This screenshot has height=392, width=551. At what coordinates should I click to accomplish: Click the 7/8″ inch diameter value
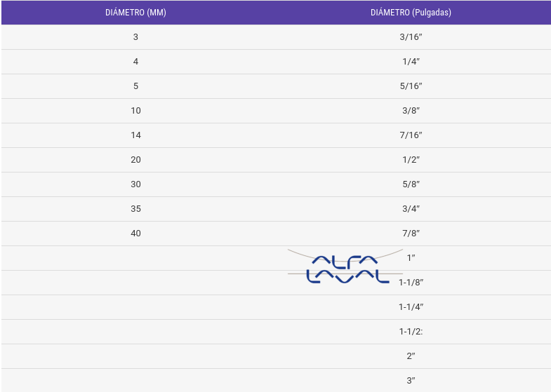click(x=411, y=234)
